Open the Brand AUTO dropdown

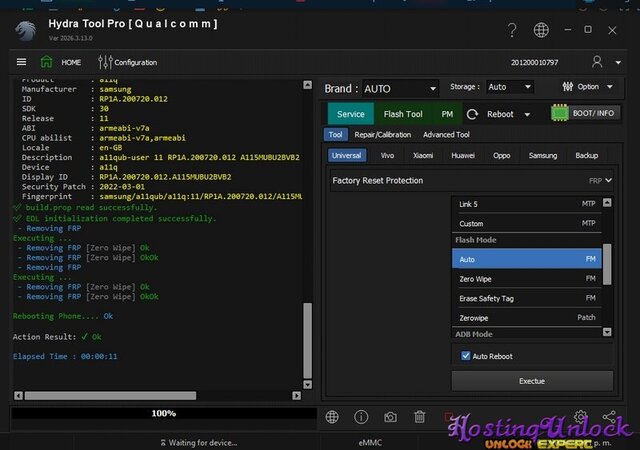point(399,88)
